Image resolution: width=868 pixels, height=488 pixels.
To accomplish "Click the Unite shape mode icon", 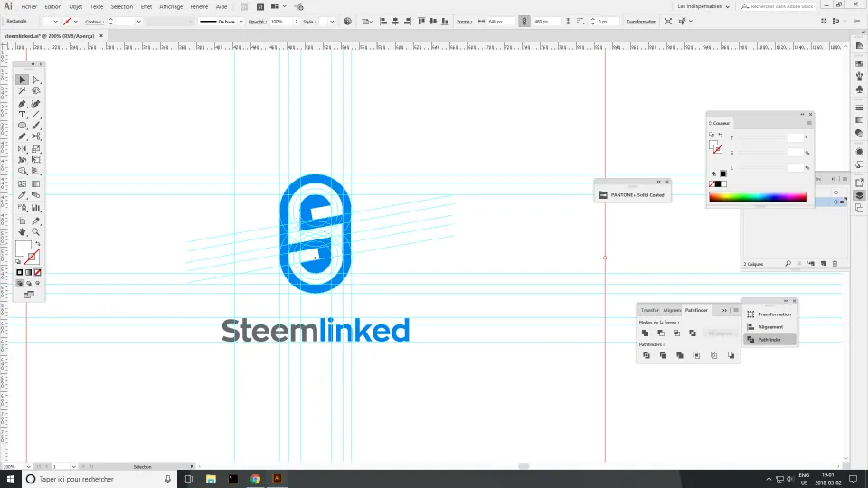I will pos(645,333).
